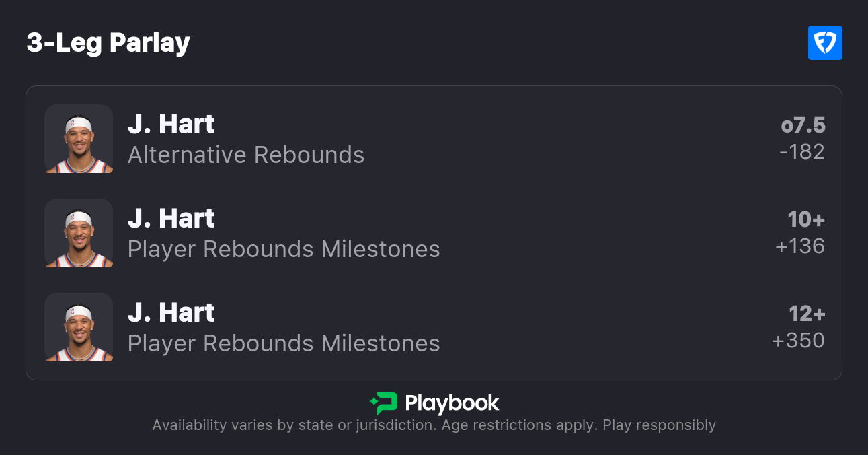This screenshot has width=868, height=455.
Task: Click the 12+ milestone value
Action: point(806,314)
